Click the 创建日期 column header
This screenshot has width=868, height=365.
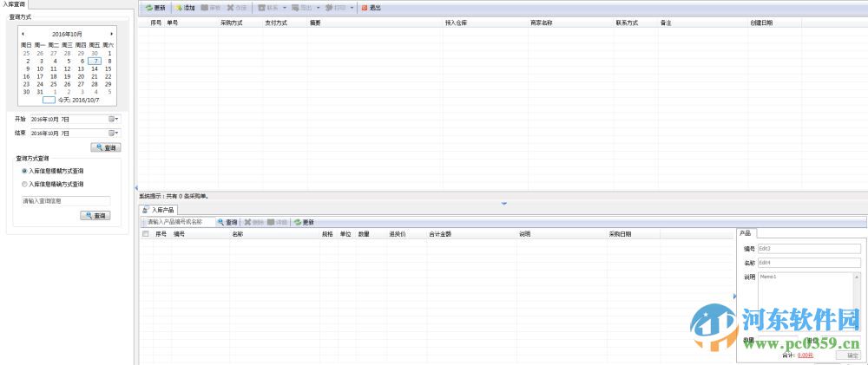point(761,23)
